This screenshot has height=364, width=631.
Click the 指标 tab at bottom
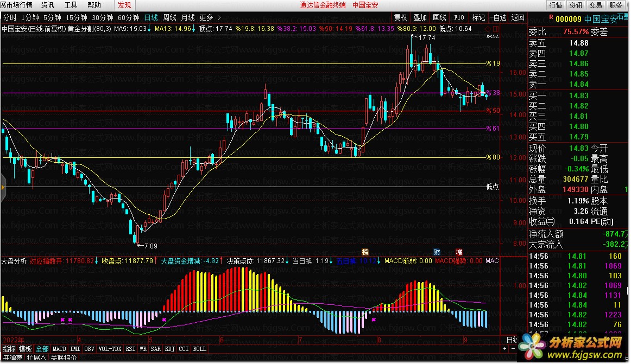point(9,349)
